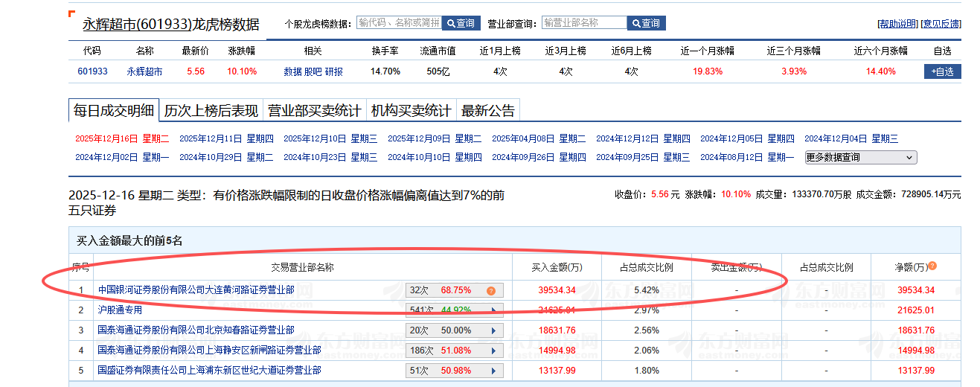Click the 数据 link under 相关
The height and width of the screenshot is (387, 980).
pos(292,71)
